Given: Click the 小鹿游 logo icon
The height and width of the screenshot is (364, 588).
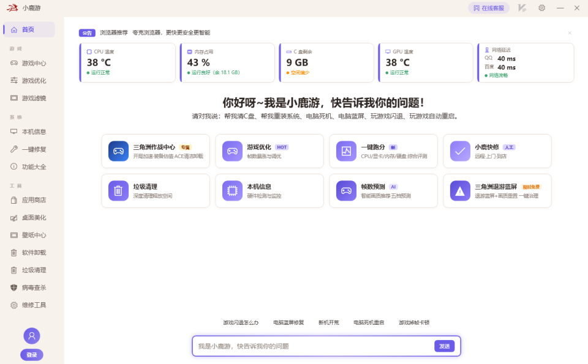Looking at the screenshot, I should point(12,8).
